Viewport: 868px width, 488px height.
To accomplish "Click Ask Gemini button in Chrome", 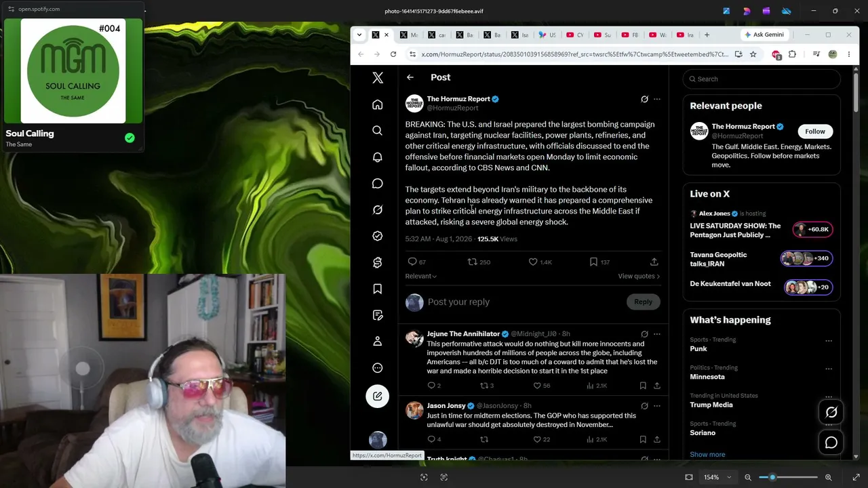I will tap(764, 35).
